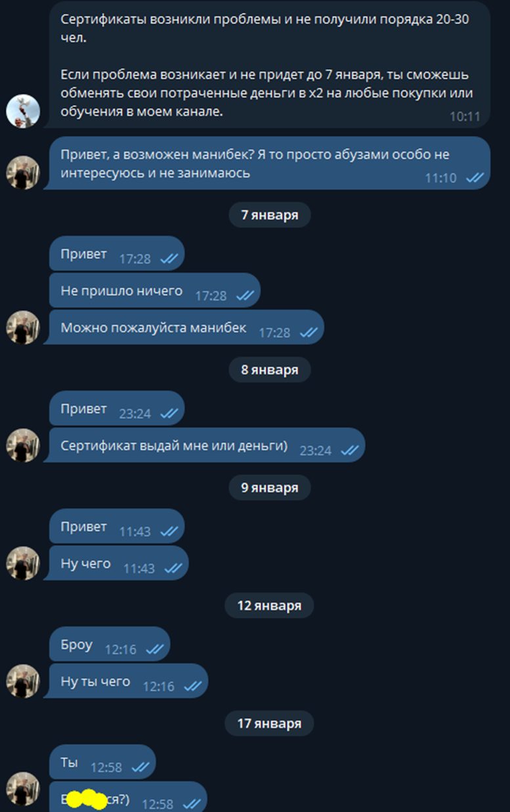The image size is (510, 812).
Task: Jump to the "12 января" date badge
Action: 269,605
